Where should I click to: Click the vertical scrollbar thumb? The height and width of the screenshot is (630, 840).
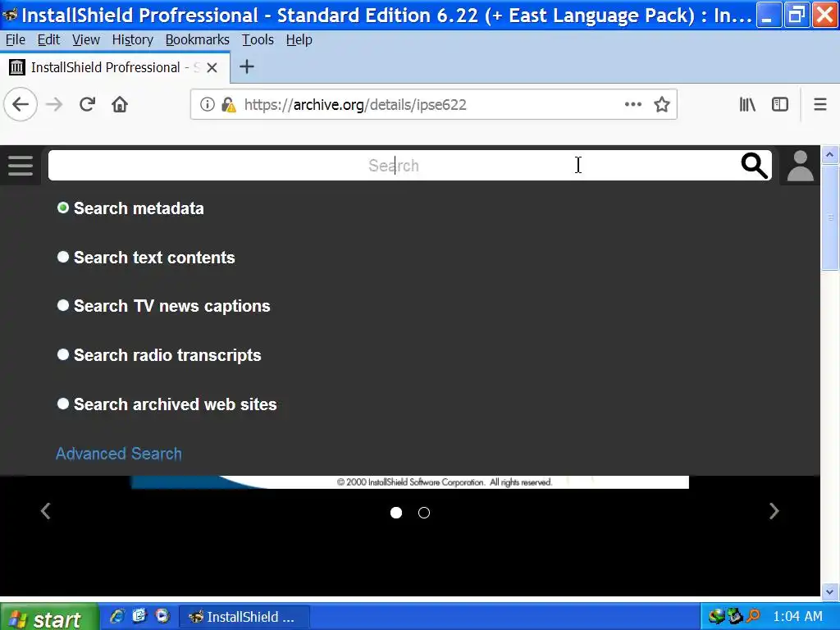pos(830,217)
